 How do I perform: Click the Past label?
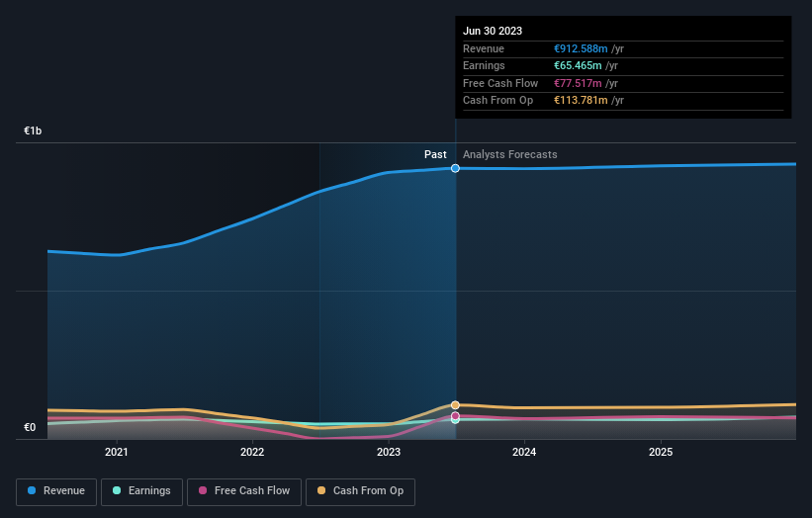(435, 155)
